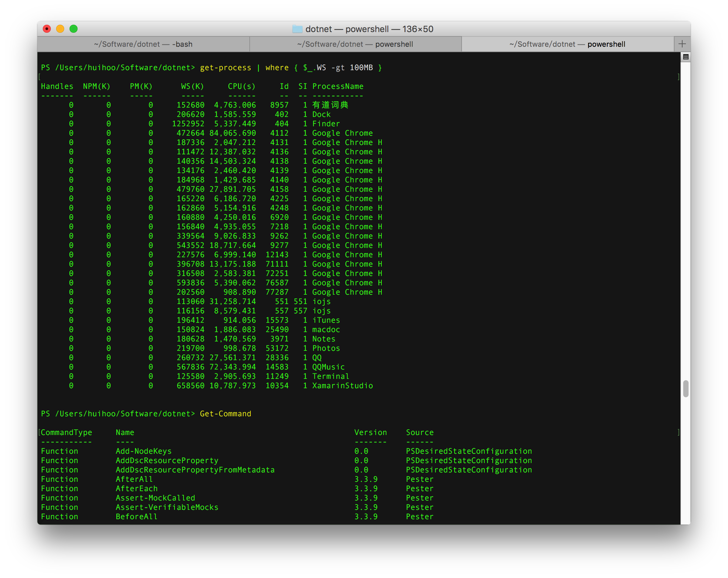
Task: Click the 'get-process' command text
Action: point(225,68)
